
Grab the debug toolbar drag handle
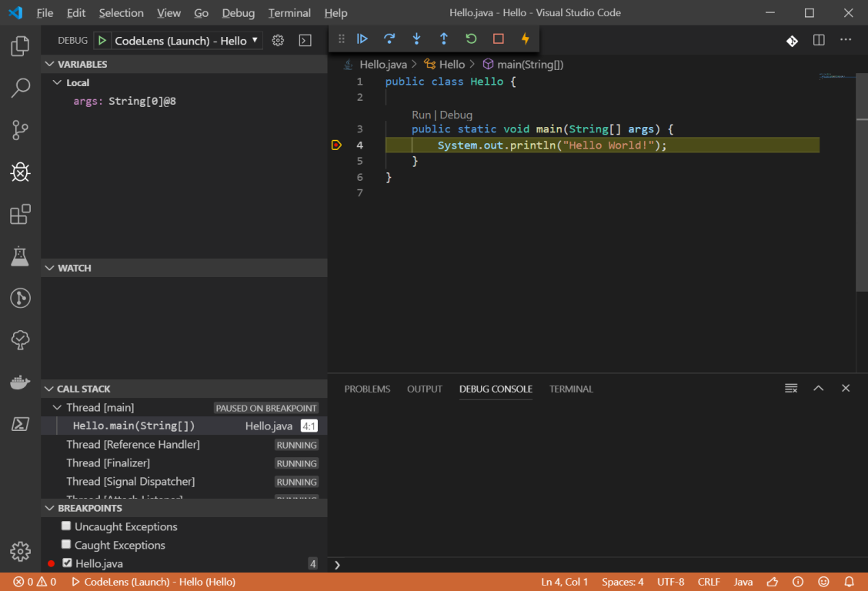coord(341,38)
